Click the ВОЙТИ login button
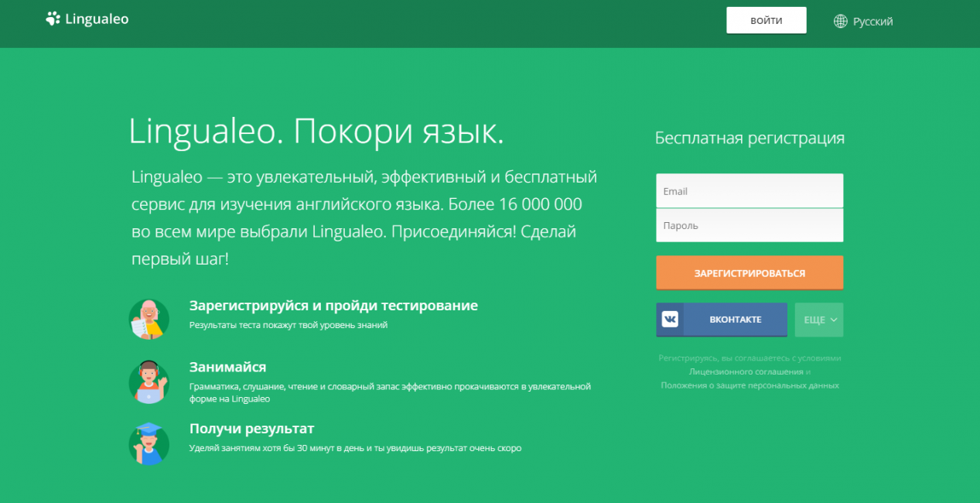980x503 pixels. [767, 20]
